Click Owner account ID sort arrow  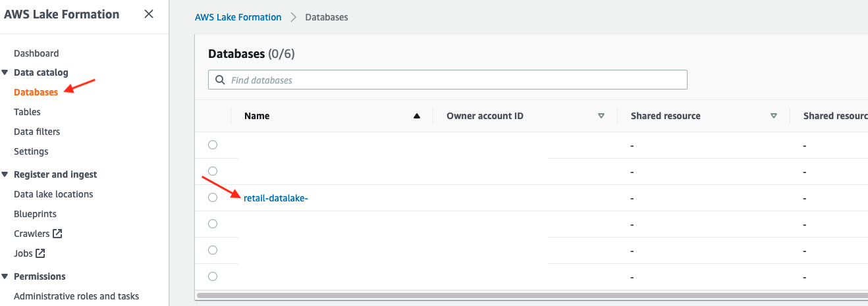tap(601, 116)
